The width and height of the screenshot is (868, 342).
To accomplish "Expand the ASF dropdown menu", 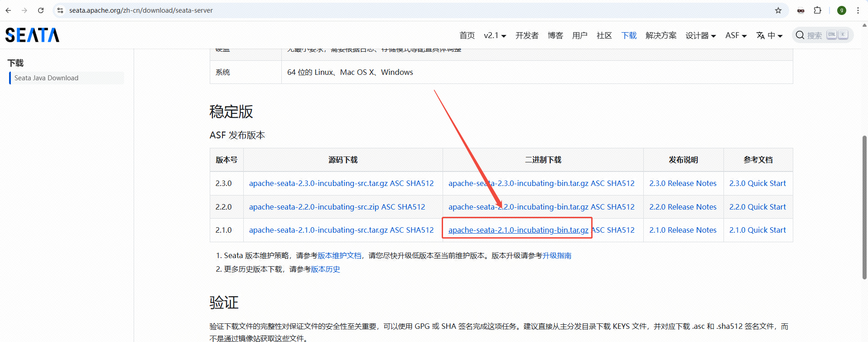I will tap(736, 35).
